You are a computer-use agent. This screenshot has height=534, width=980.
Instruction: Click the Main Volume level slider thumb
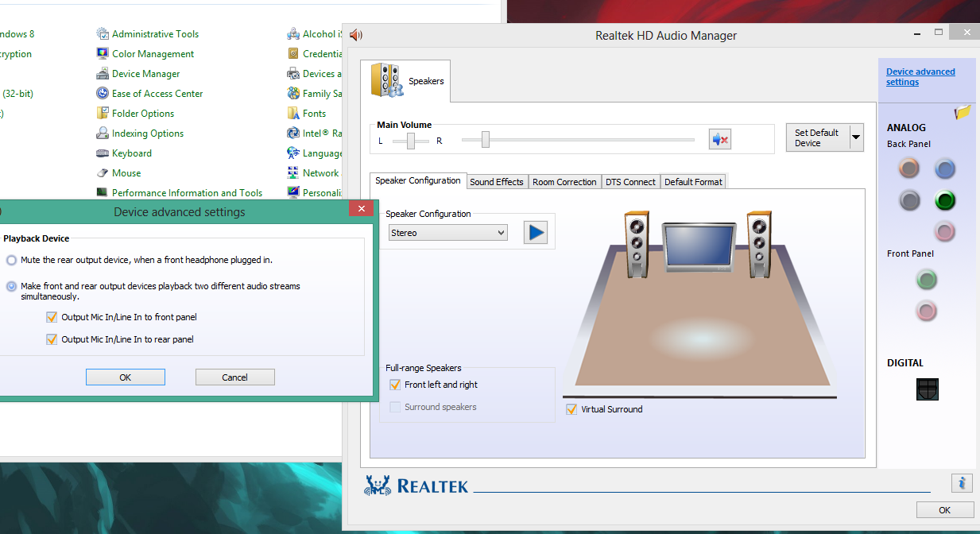pos(485,140)
